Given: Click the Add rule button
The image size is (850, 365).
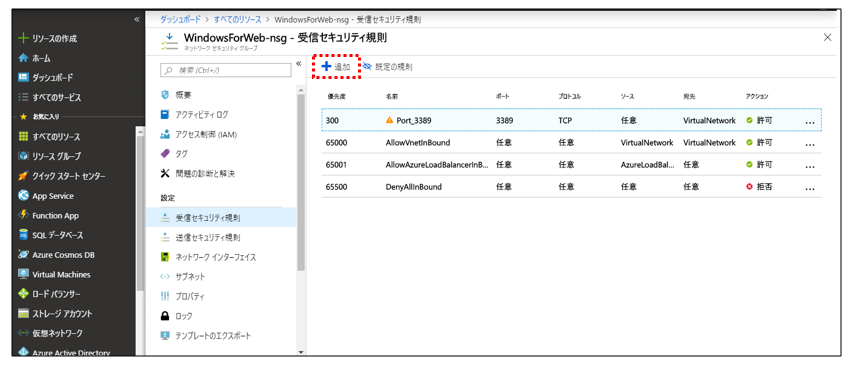Looking at the screenshot, I should pyautogui.click(x=337, y=67).
